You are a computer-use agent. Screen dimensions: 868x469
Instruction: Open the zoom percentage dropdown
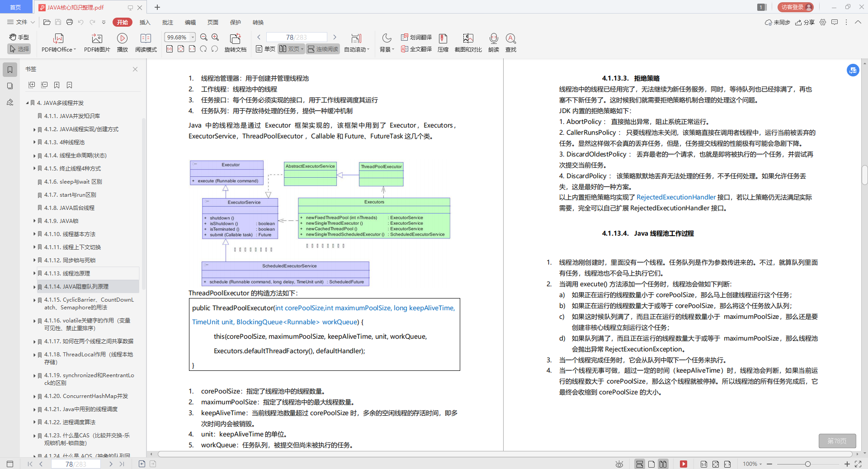(191, 37)
